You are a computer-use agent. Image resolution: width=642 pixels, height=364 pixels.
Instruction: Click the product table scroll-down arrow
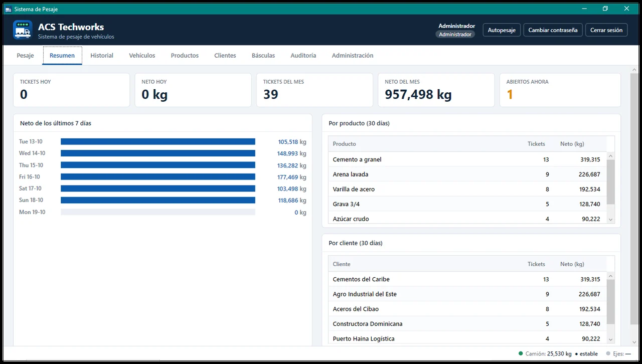coord(610,219)
